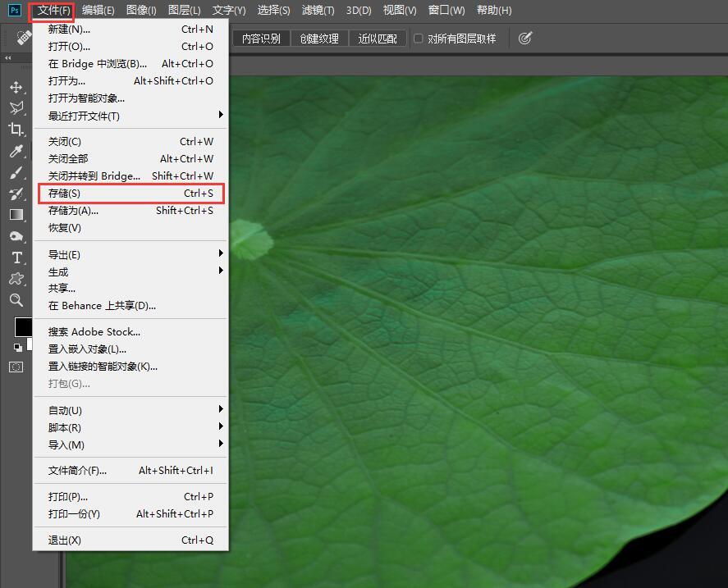Select the Horizontal Type tool

(x=16, y=258)
